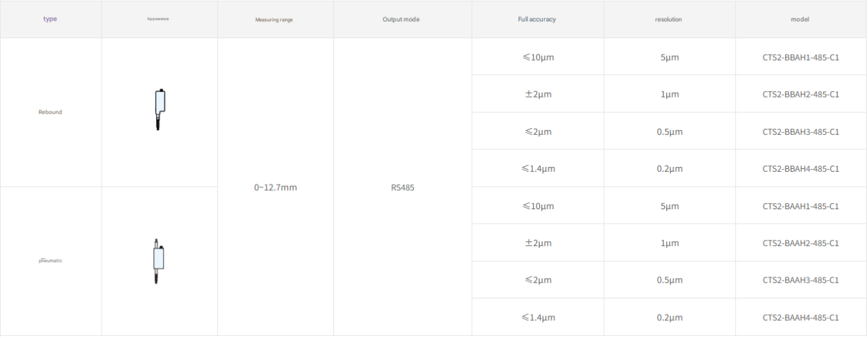Screen dimensions: 868x338
Task: Click the Measuring range column header
Action: point(274,20)
